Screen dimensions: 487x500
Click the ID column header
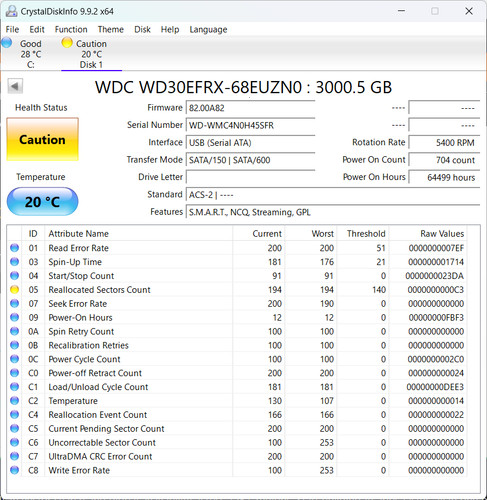click(33, 234)
